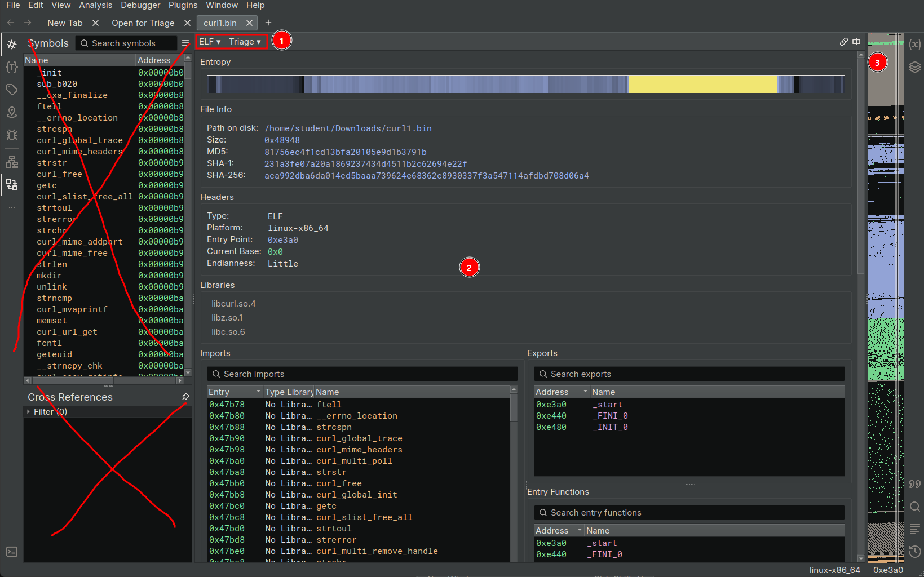Open the console icon at bottom left
Viewport: 924px width, 577px height.
coord(12,552)
